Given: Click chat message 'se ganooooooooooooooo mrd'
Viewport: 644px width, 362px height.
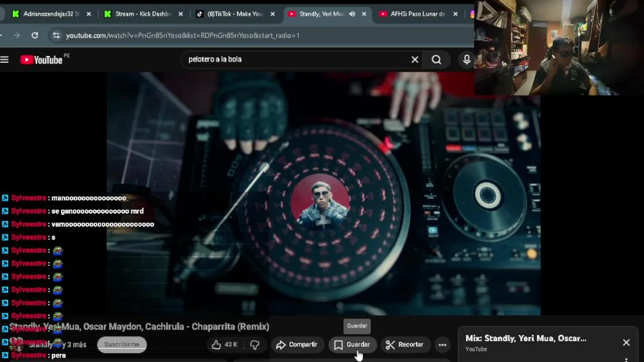Looking at the screenshot, I should tap(98, 211).
